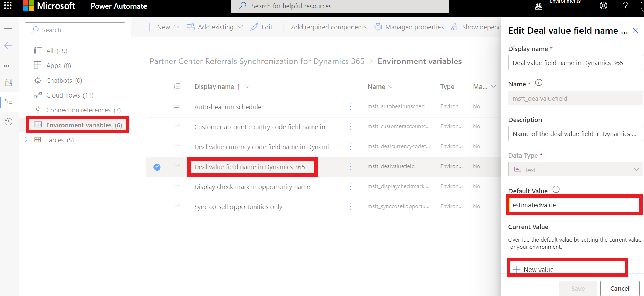Viewport: 644px width, 296px height.
Task: Open the overview page icon in left rail
Action: 9,82
